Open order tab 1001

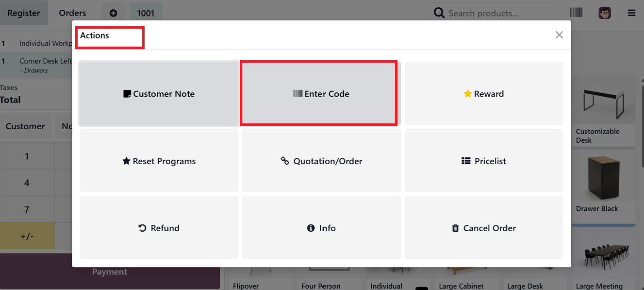coord(146,13)
